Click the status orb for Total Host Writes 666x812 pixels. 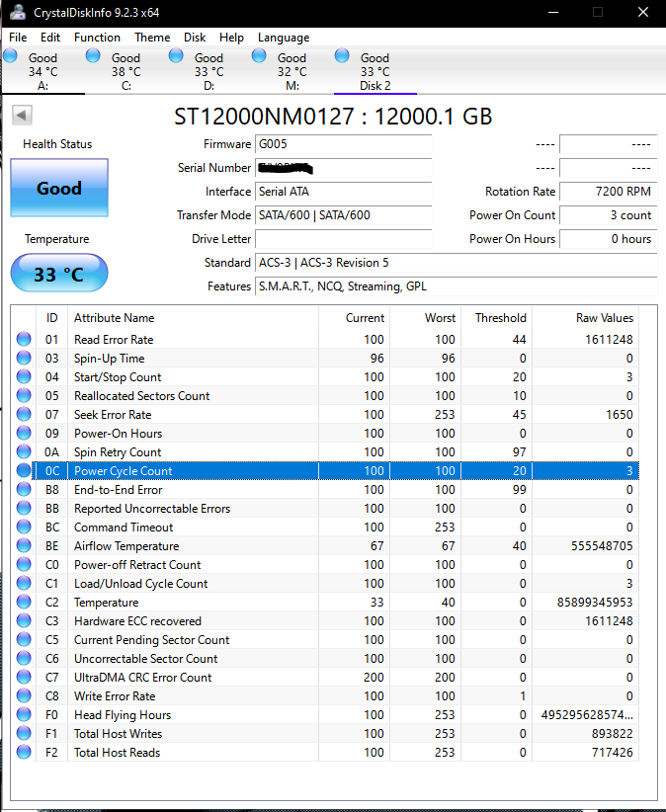(x=24, y=733)
